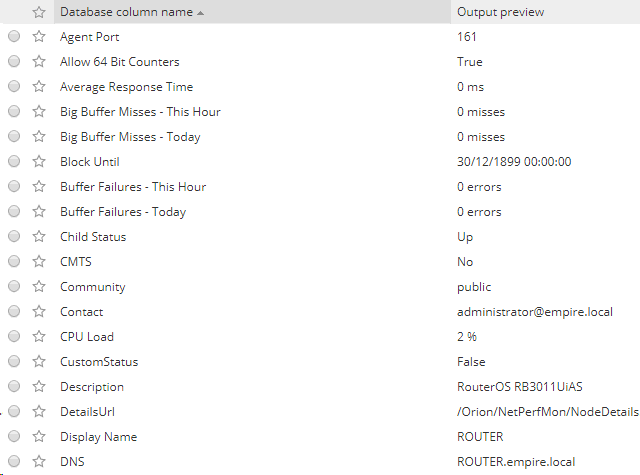This screenshot has width=640, height=475.
Task: Mark Display Name as favorite
Action: (39, 437)
